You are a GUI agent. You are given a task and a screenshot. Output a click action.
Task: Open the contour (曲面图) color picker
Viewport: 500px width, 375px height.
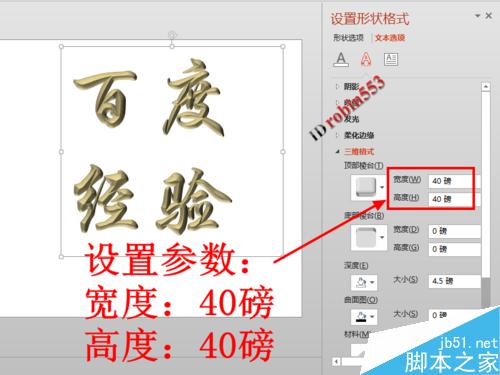[x=364, y=316]
